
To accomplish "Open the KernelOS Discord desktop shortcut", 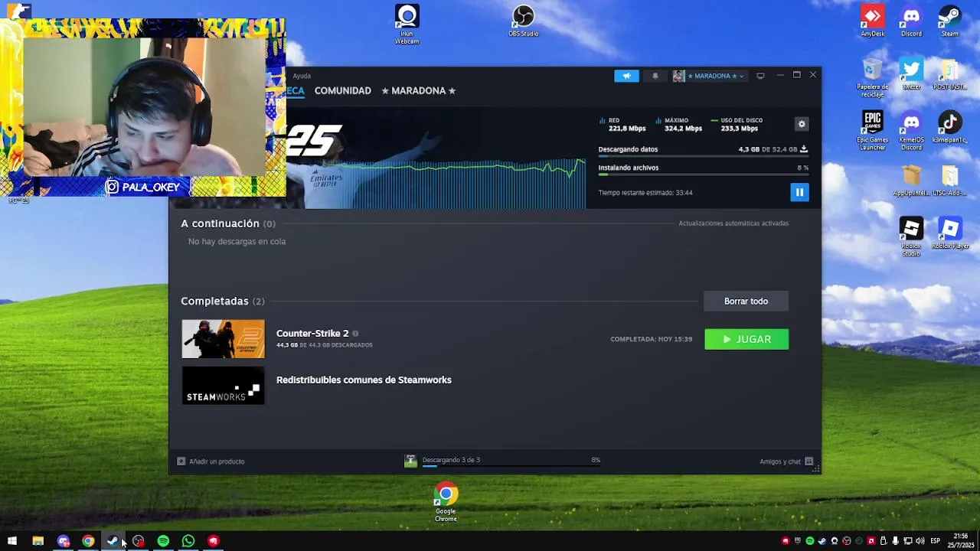I will click(911, 131).
